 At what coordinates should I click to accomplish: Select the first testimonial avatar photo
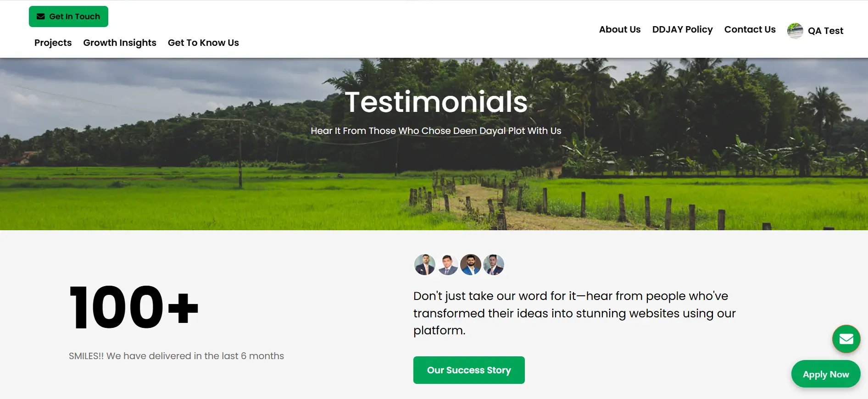[x=425, y=265]
